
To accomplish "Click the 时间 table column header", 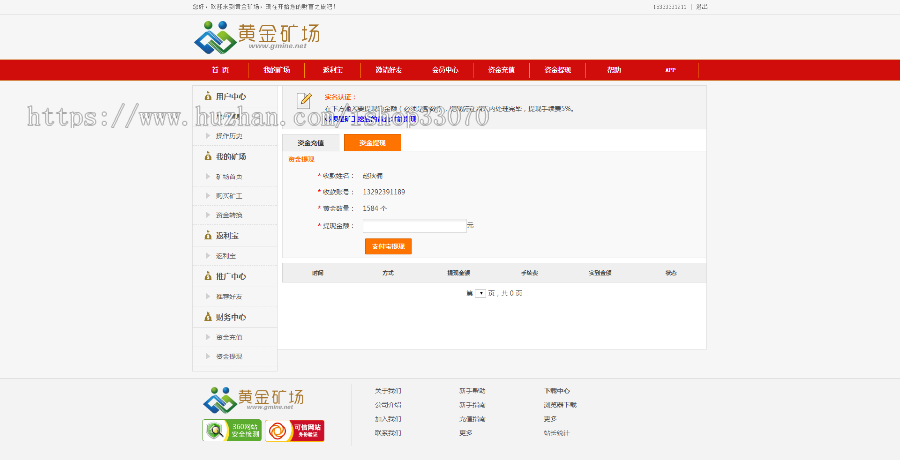I will 317,273.
